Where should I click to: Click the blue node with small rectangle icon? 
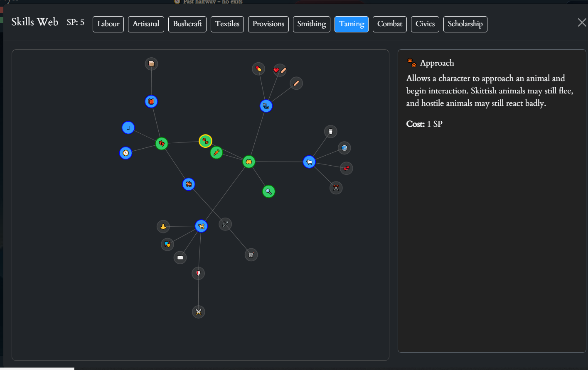tap(128, 127)
